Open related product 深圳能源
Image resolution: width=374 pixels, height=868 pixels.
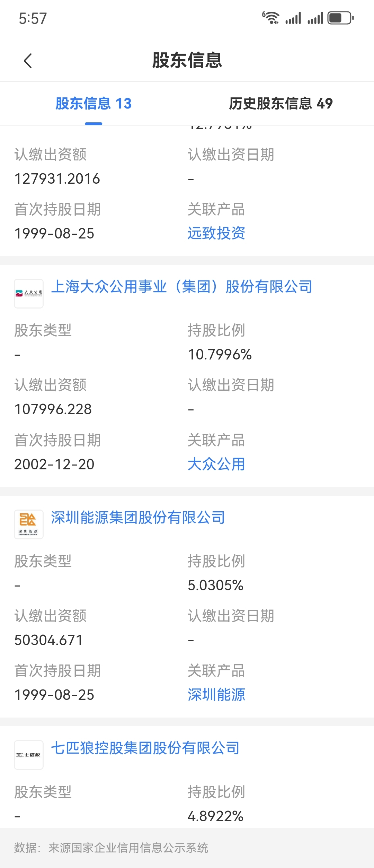(216, 694)
